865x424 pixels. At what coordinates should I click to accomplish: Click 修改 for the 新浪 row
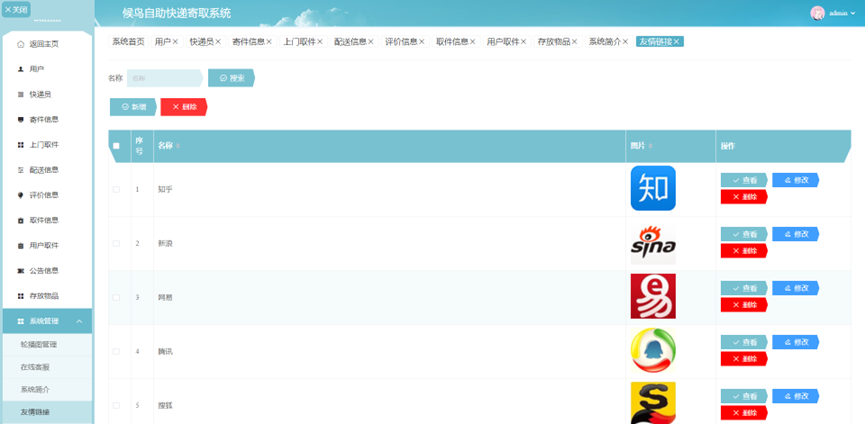[795, 234]
